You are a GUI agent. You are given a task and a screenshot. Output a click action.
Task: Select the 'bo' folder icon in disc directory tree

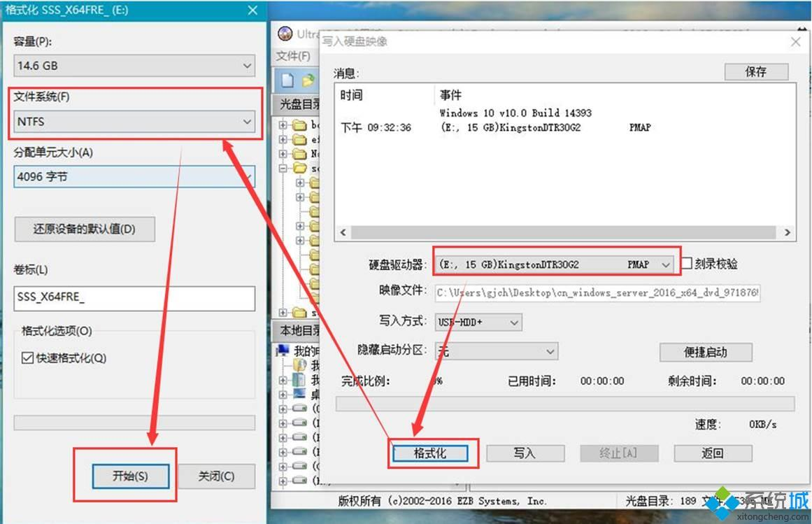click(x=299, y=125)
